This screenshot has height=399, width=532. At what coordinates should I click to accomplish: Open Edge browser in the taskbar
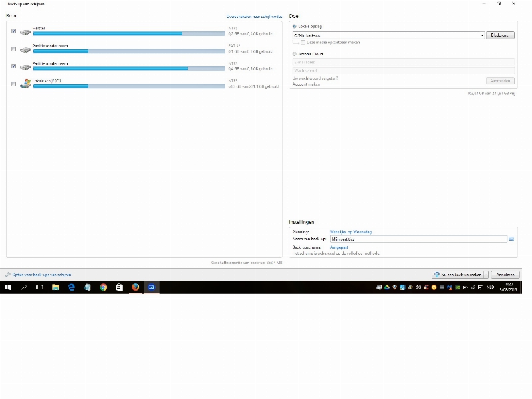click(71, 287)
